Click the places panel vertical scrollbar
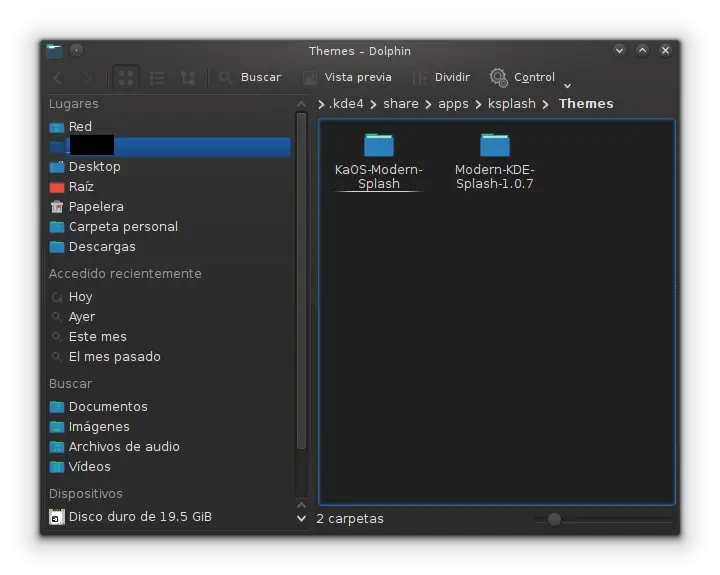 [301, 281]
